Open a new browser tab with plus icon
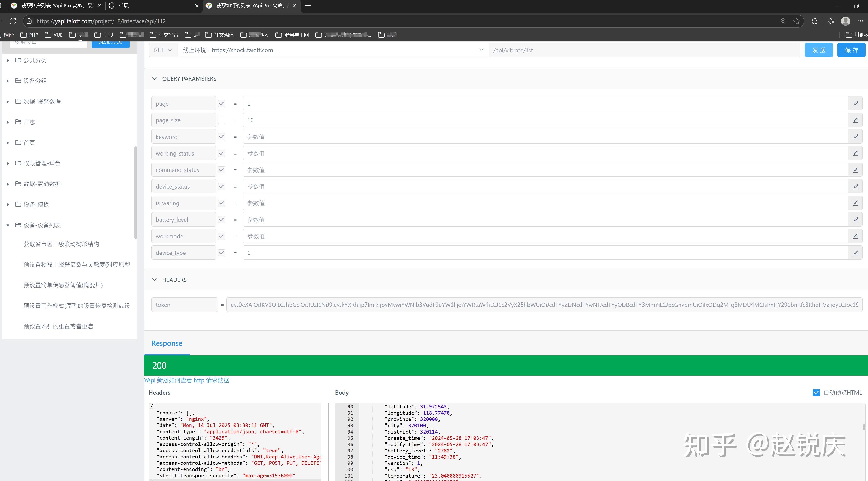The height and width of the screenshot is (481, 868). click(308, 5)
